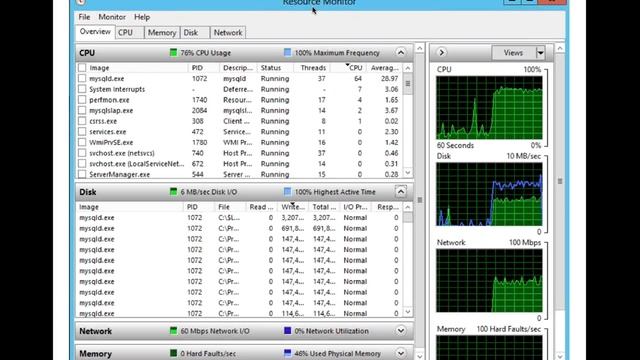Check the ServerManager.exe checkbox
Screen dimensions: 640x360
82,174
